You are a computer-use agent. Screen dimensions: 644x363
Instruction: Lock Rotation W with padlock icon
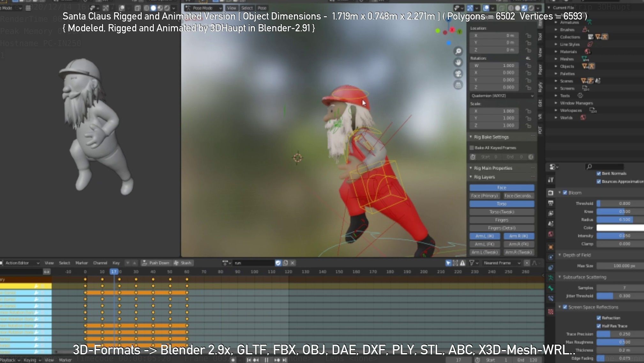pyautogui.click(x=528, y=66)
